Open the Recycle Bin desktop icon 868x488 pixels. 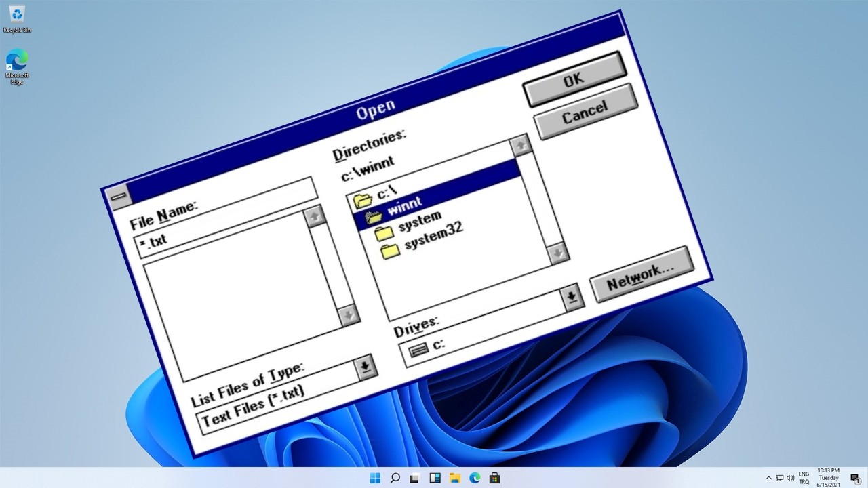coord(17,18)
